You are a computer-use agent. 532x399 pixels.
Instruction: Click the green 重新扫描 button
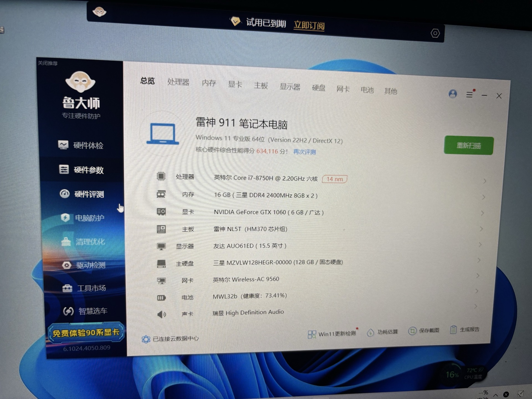(x=469, y=145)
